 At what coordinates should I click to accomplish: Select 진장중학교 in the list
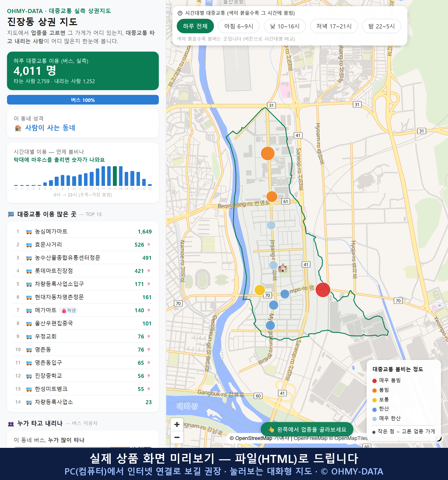(83, 376)
